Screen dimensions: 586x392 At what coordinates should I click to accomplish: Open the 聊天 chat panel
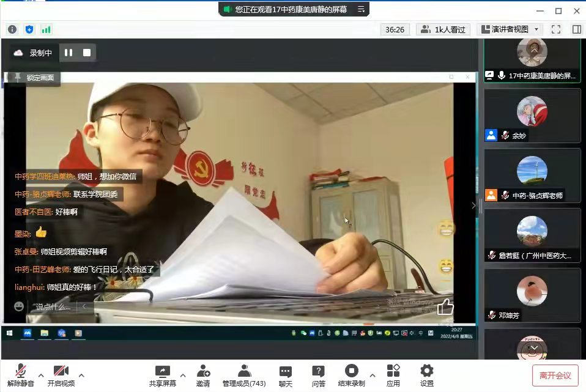[285, 375]
